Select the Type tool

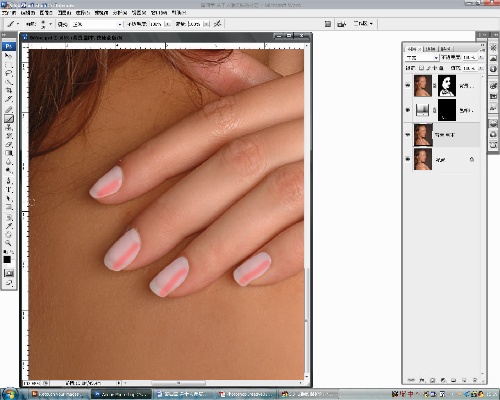tap(8, 190)
